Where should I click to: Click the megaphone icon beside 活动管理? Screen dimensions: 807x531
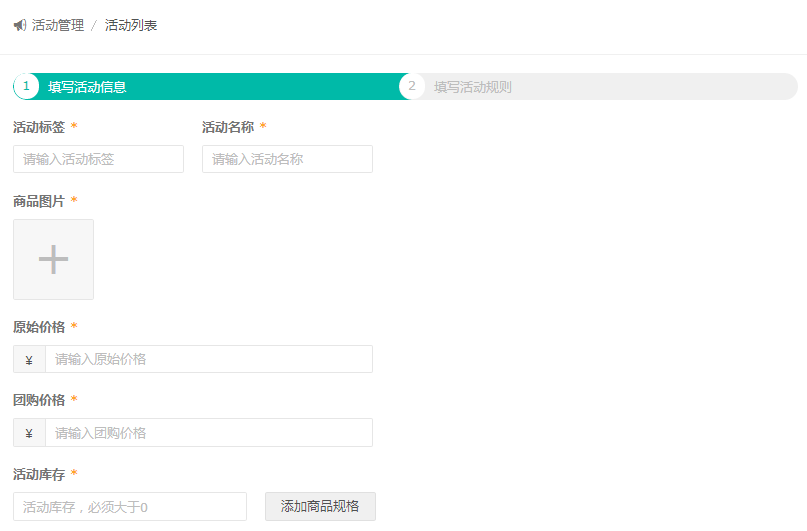(x=20, y=25)
